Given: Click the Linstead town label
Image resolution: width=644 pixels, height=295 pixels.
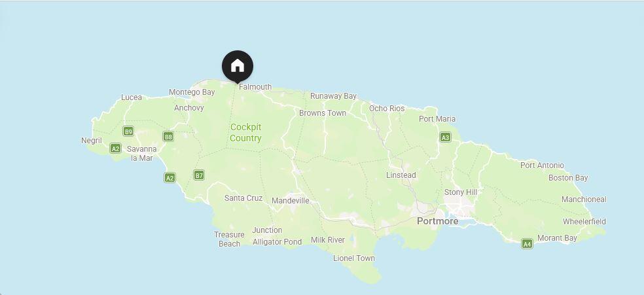Looking at the screenshot, I should [401, 175].
